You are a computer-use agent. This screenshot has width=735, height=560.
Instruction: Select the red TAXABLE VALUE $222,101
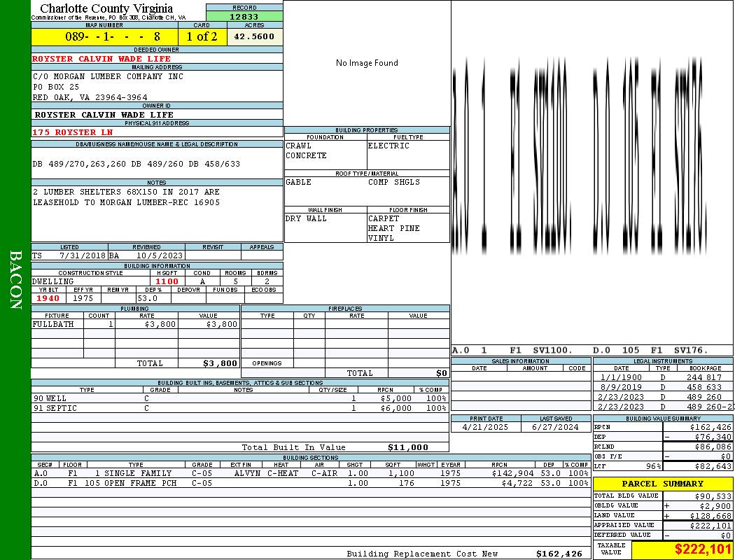703,549
